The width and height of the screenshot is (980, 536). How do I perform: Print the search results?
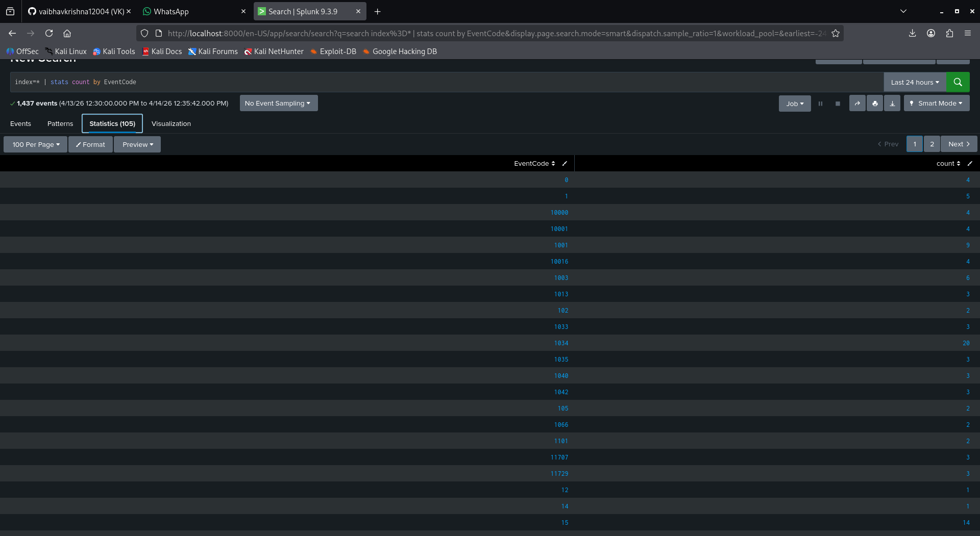pyautogui.click(x=875, y=103)
